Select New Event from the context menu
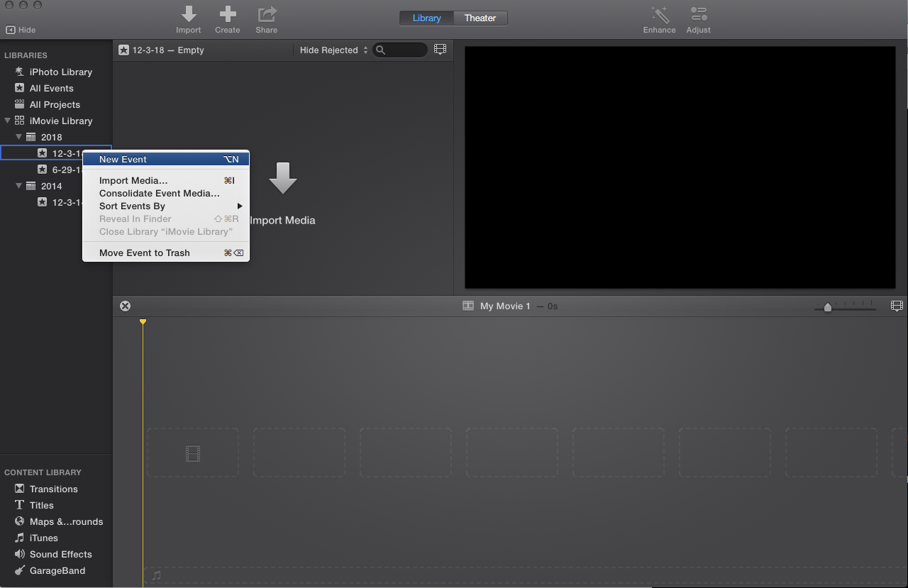Screen dimensions: 908x588 123,159
